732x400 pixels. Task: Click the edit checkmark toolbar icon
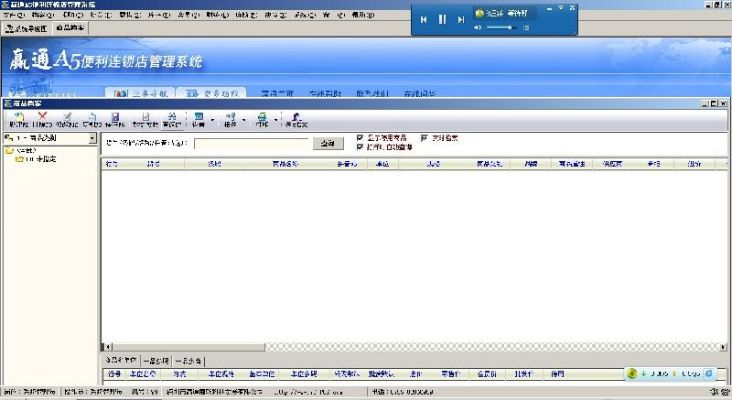[x=67, y=119]
